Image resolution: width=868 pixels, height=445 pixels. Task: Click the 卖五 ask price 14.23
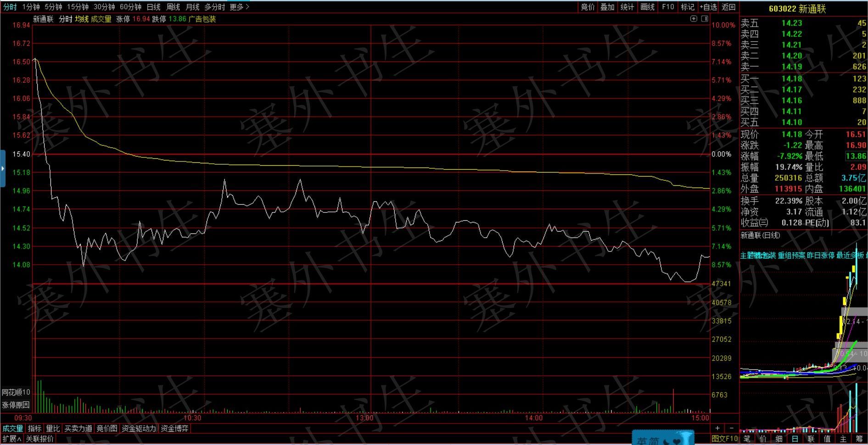791,23
